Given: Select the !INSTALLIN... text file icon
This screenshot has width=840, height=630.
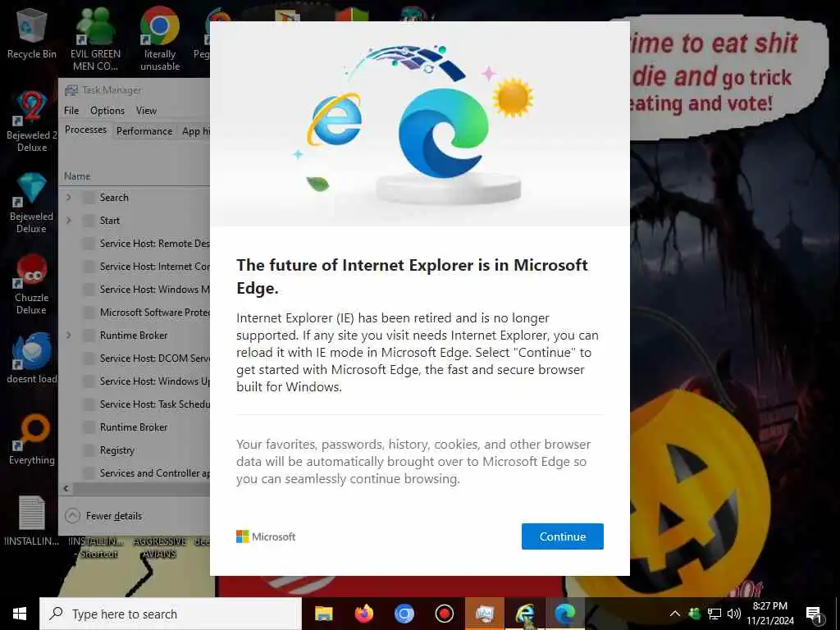Looking at the screenshot, I should pyautogui.click(x=32, y=521).
